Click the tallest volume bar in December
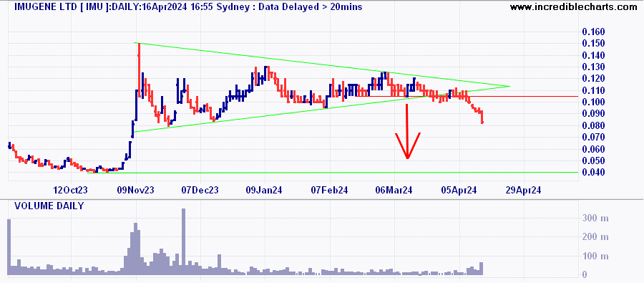Viewport: 644px width, 283px height. [x=184, y=241]
